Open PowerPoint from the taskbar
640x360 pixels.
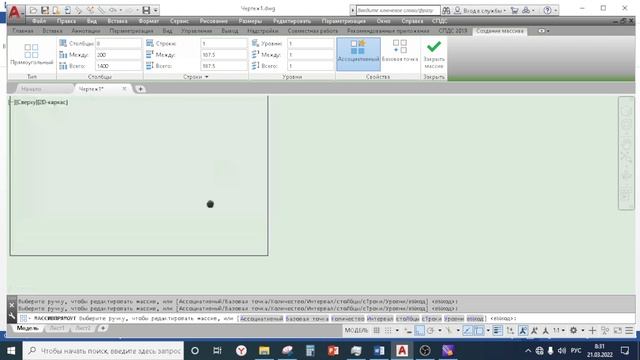333,351
